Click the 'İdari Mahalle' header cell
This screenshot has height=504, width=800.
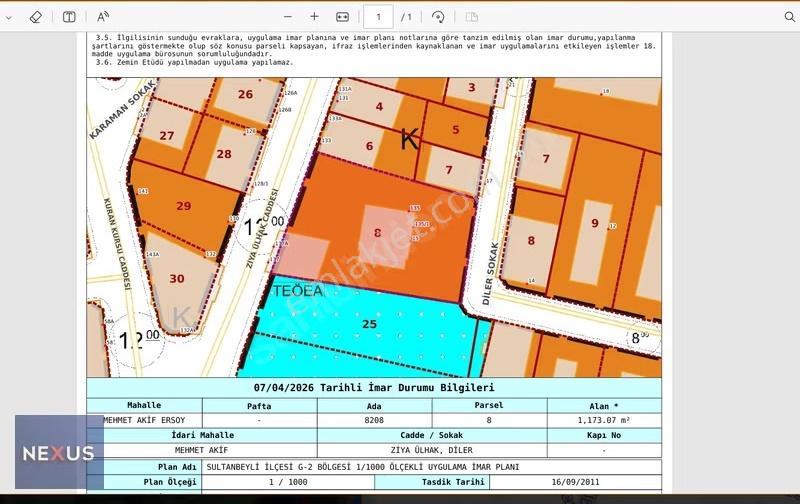click(x=203, y=435)
